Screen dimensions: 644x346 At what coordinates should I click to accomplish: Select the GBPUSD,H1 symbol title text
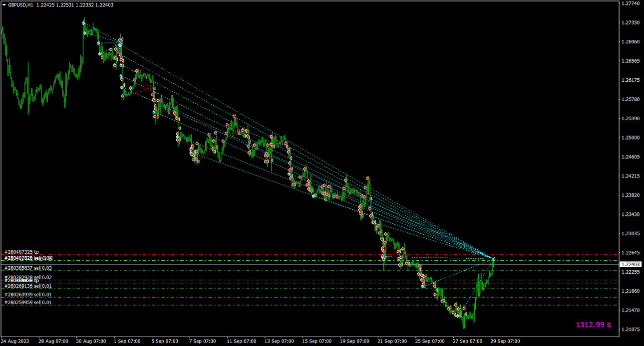point(20,4)
